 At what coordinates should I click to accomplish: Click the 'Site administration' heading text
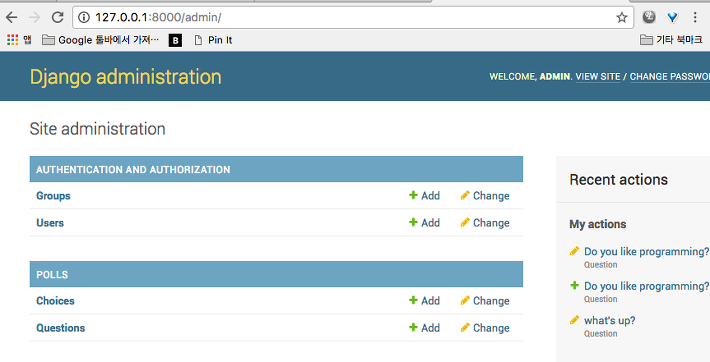(x=97, y=129)
